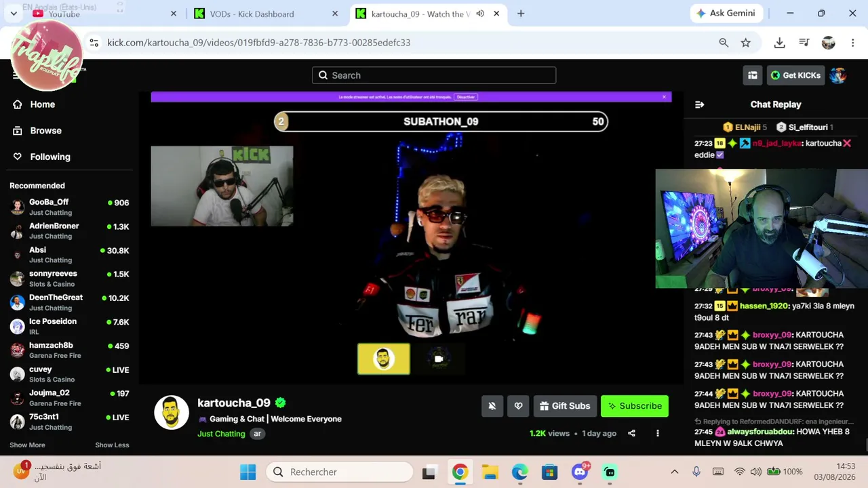Open the Chrome media controls icon

(x=804, y=43)
